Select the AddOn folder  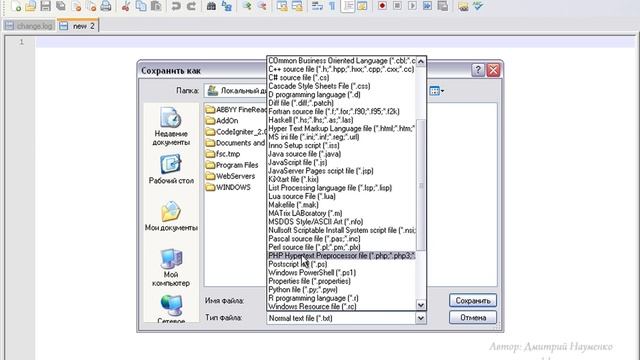(x=222, y=120)
